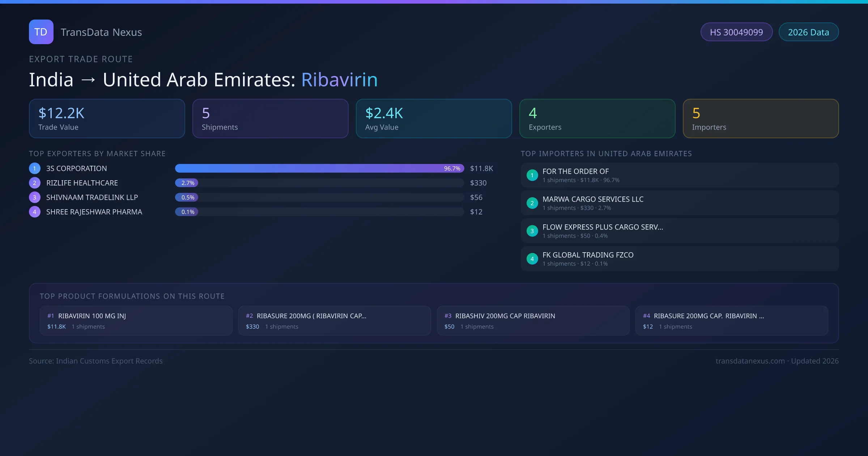Viewport: 868px width, 456px height.
Task: Open the 4 Exporters stat card
Action: click(597, 119)
